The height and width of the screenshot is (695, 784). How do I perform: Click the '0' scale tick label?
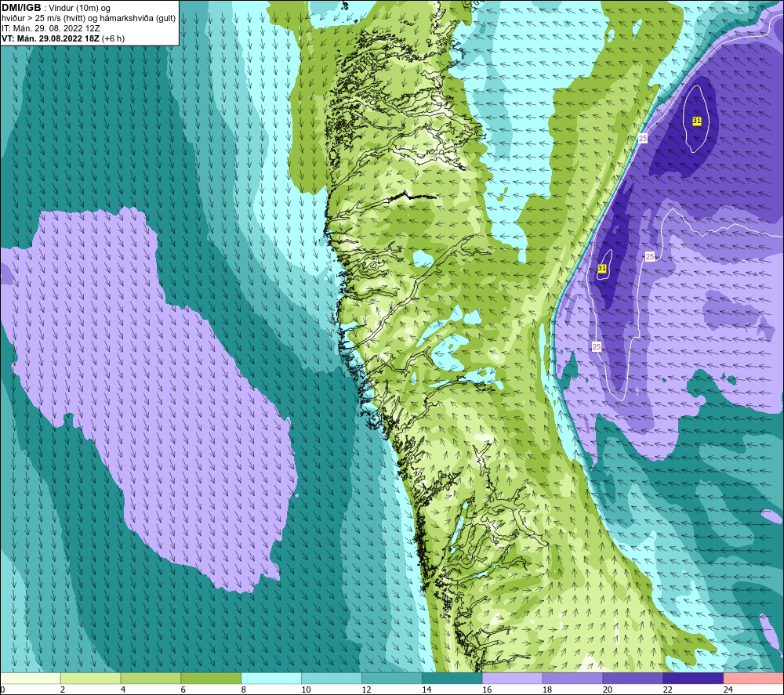coord(2,690)
